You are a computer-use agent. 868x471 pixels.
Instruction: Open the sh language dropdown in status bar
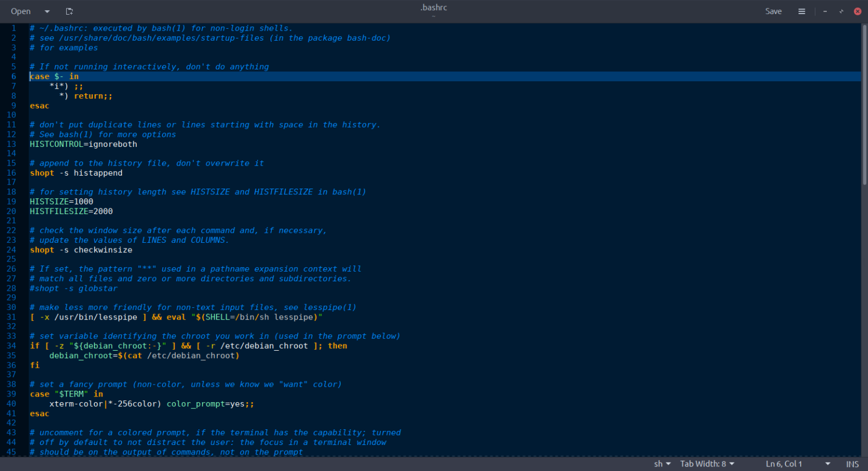(662, 464)
